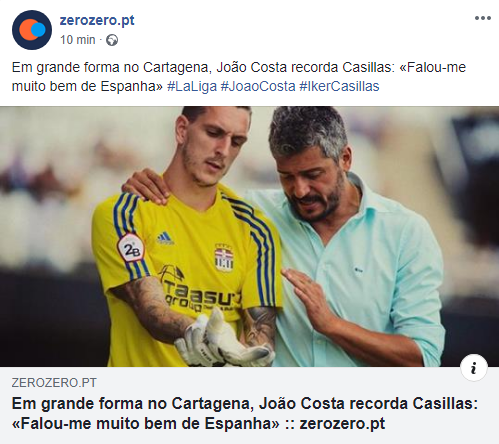The image size is (499, 444).
Task: Open the zerozero.pt page name link
Action: click(97, 21)
